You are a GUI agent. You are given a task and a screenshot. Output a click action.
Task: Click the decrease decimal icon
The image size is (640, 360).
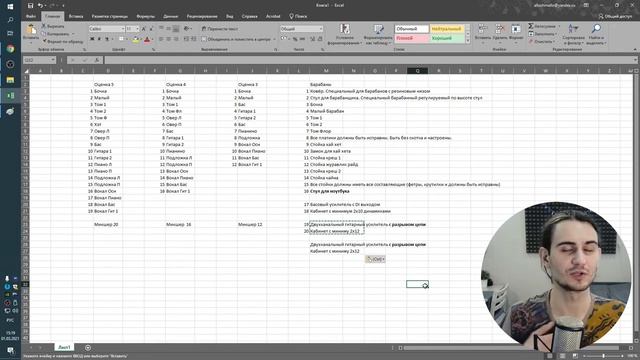(320, 39)
